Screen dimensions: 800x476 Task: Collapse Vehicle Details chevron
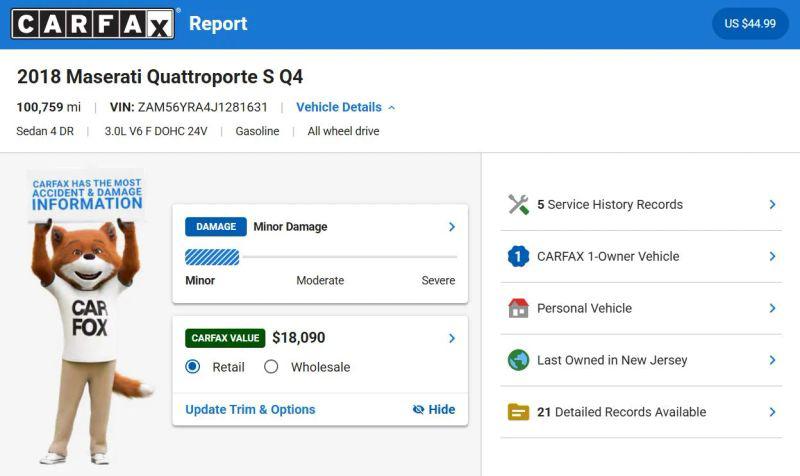392,108
